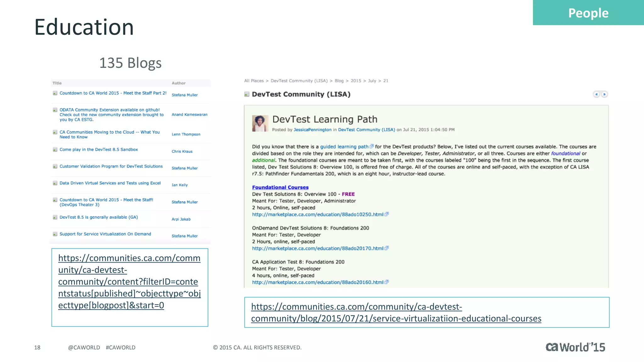Click All Places breadcrumb
This screenshot has height=362, width=644.
pos(254,81)
